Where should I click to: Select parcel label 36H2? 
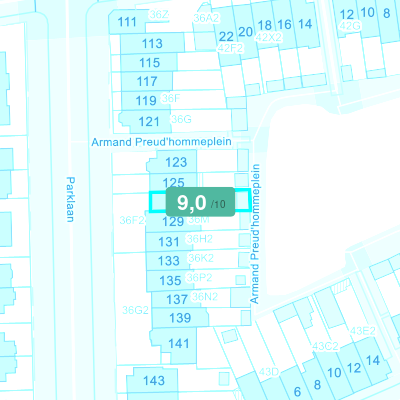200,239
